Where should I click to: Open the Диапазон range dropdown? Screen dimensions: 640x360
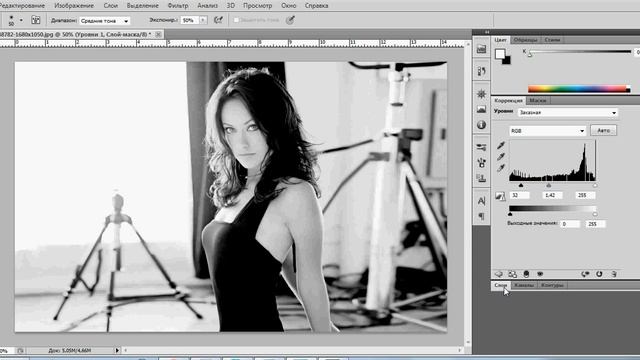click(104, 20)
